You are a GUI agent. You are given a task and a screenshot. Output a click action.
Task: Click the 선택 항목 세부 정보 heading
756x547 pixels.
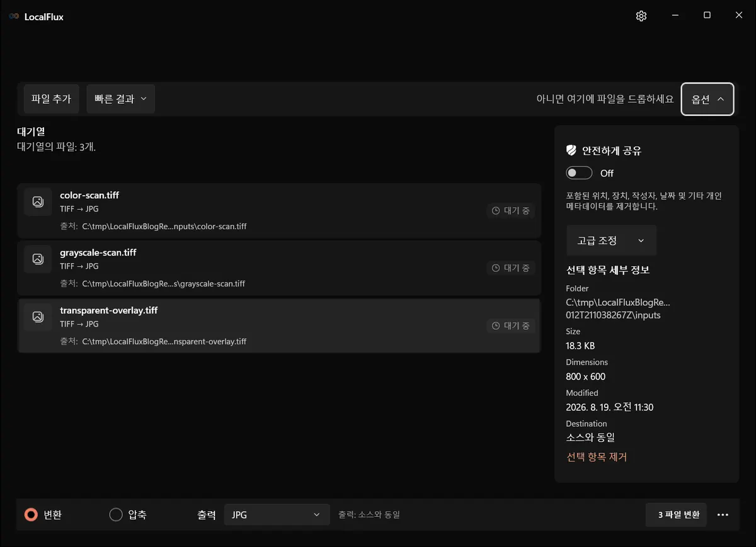608,270
